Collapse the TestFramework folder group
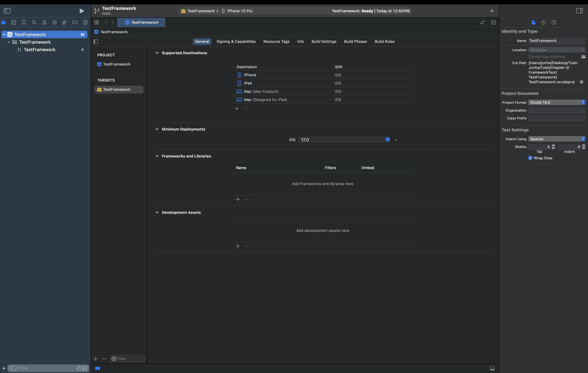 (x=9, y=42)
